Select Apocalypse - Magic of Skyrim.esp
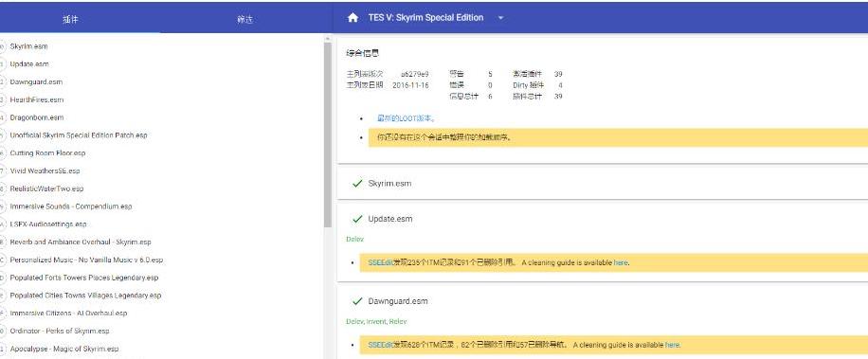 pyautogui.click(x=64, y=349)
